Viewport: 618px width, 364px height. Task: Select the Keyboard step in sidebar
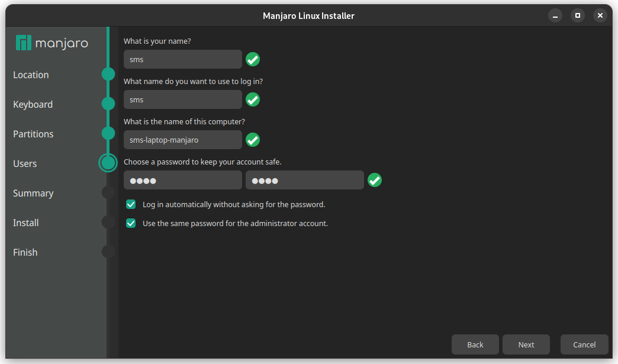click(33, 104)
